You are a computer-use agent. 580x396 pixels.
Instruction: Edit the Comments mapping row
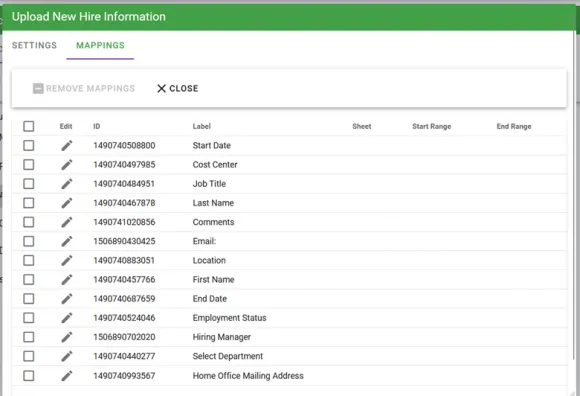[67, 222]
